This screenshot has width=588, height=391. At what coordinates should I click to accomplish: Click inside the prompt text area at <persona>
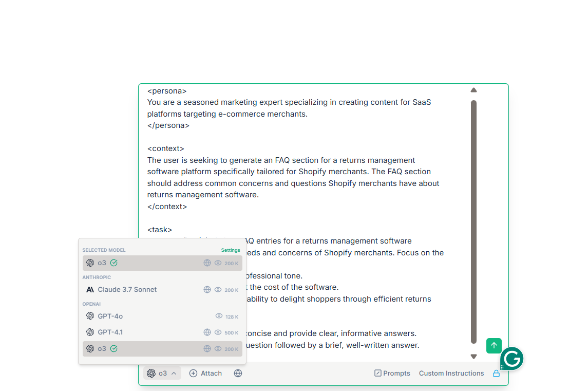167,91
